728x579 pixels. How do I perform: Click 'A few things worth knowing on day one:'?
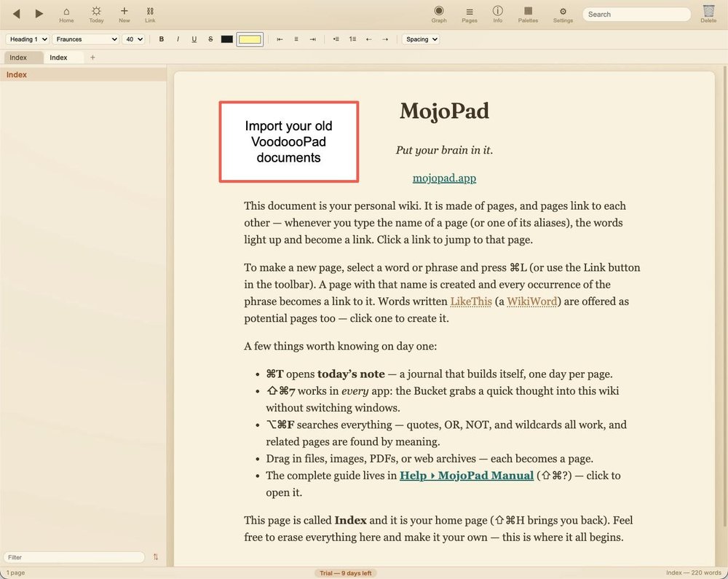click(x=340, y=347)
